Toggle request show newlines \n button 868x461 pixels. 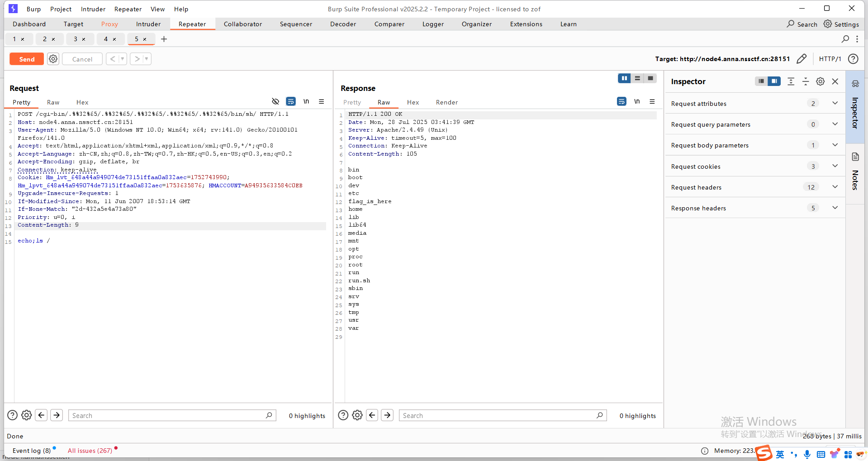306,101
